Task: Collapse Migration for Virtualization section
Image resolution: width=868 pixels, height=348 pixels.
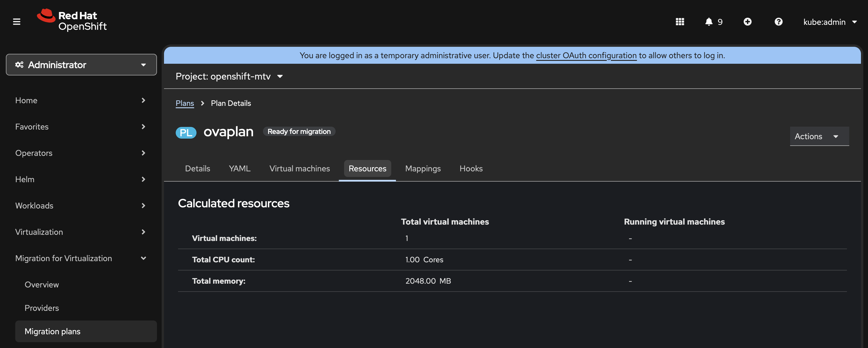Action: pos(81,258)
